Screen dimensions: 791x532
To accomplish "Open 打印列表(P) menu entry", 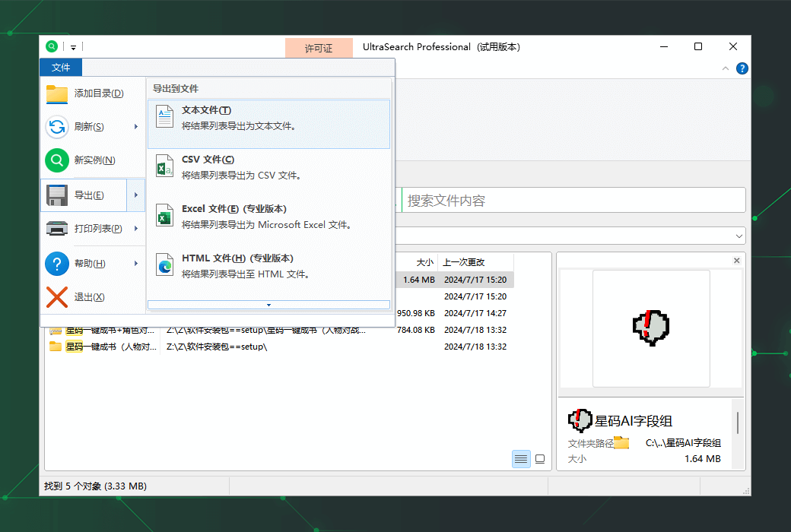I will pos(93,229).
